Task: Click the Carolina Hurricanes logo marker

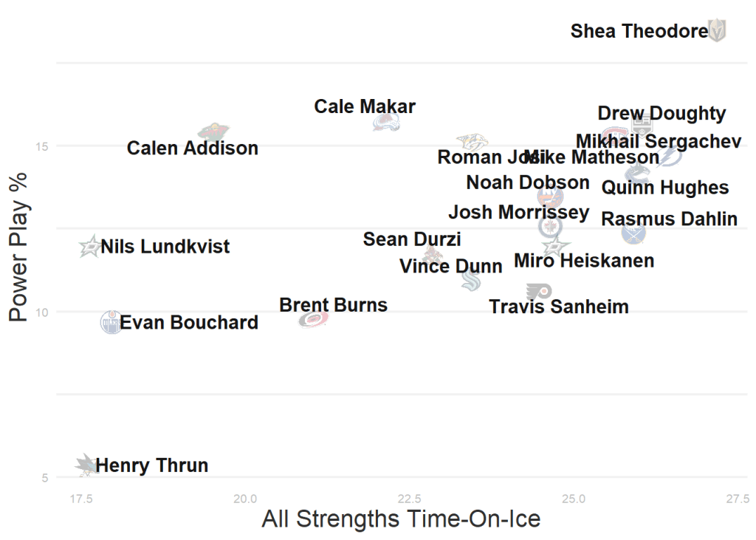Action: (x=313, y=319)
